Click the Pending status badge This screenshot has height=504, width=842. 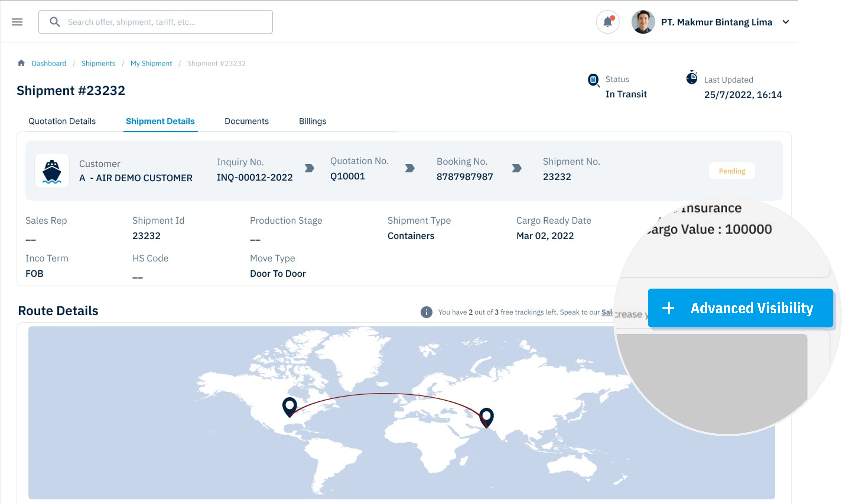[732, 171]
